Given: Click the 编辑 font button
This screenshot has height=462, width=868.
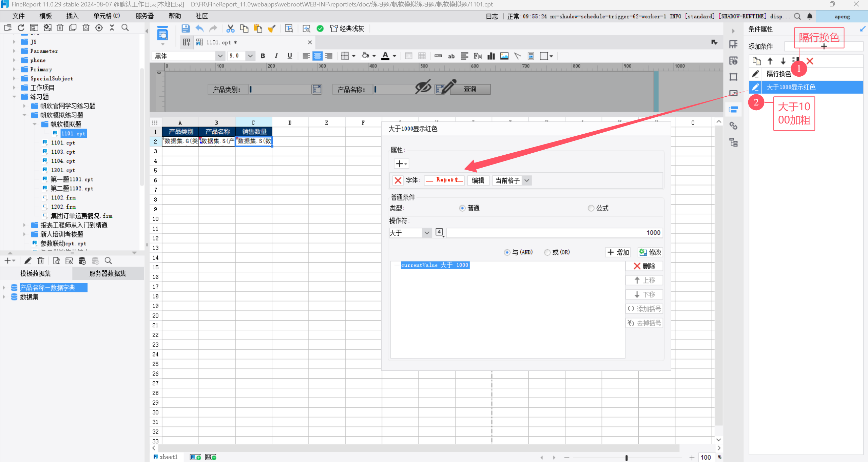Looking at the screenshot, I should pyautogui.click(x=478, y=180).
